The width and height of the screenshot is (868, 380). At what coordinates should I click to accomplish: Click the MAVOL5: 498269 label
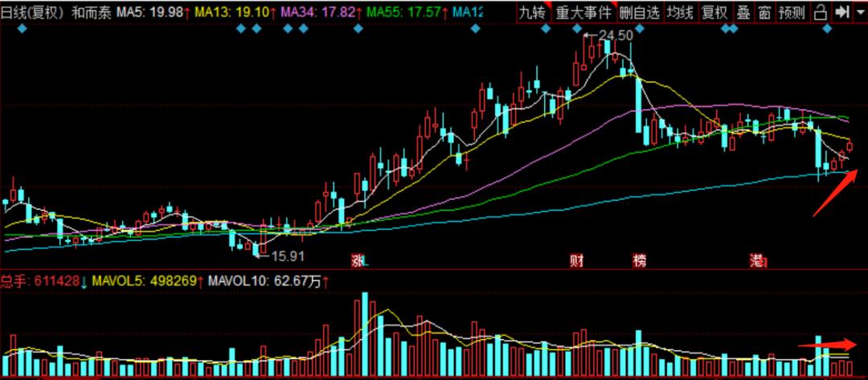tap(145, 281)
